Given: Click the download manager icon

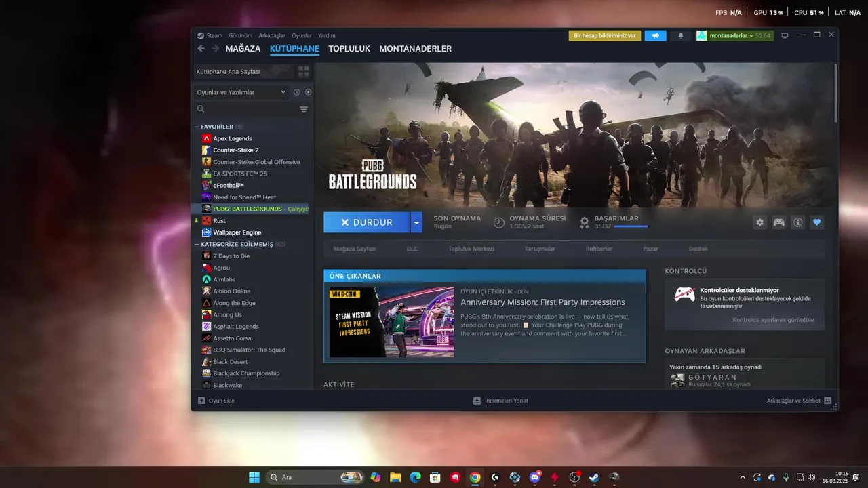Looking at the screenshot, I should click(x=477, y=401).
